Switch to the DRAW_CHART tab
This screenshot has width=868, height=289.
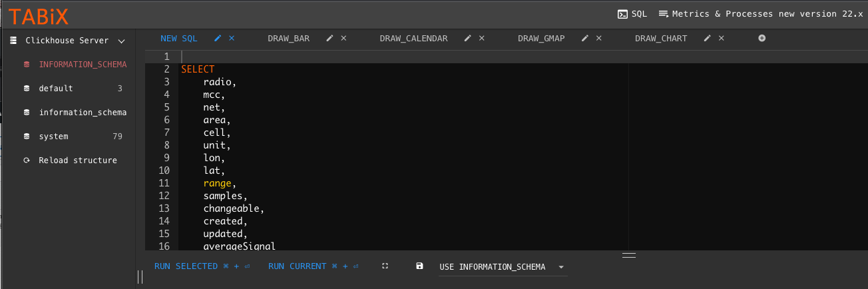[661, 39]
